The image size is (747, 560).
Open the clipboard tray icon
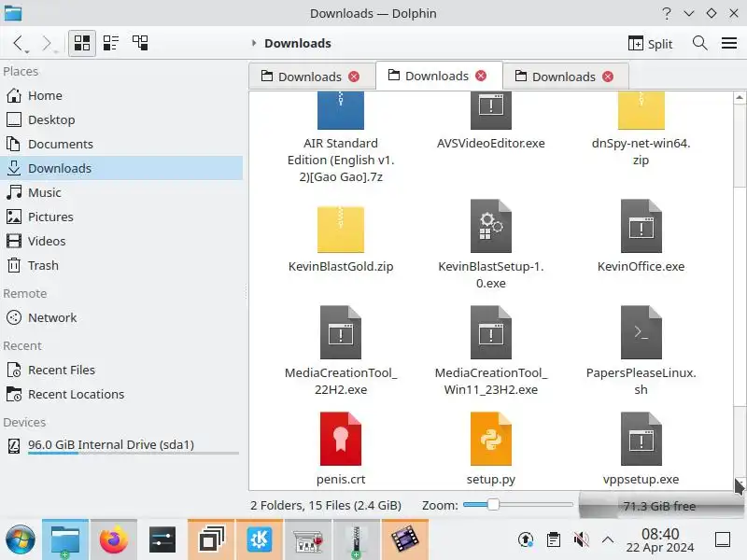click(x=553, y=539)
